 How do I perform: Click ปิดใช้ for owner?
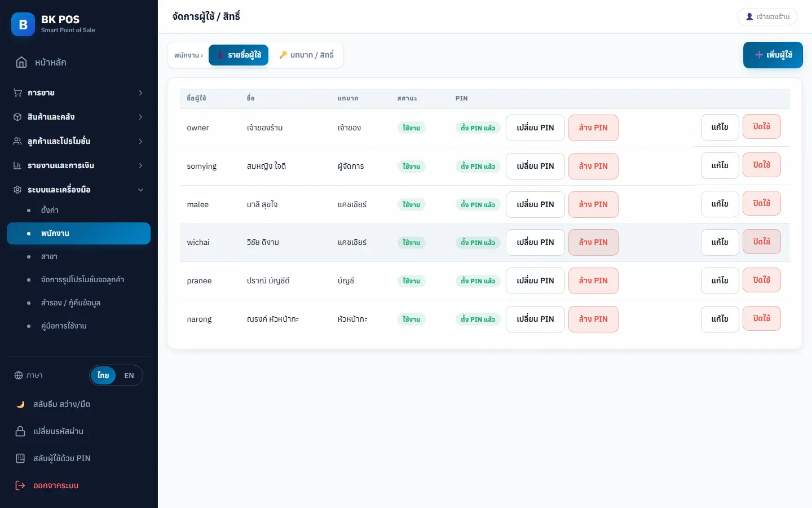[x=762, y=126]
